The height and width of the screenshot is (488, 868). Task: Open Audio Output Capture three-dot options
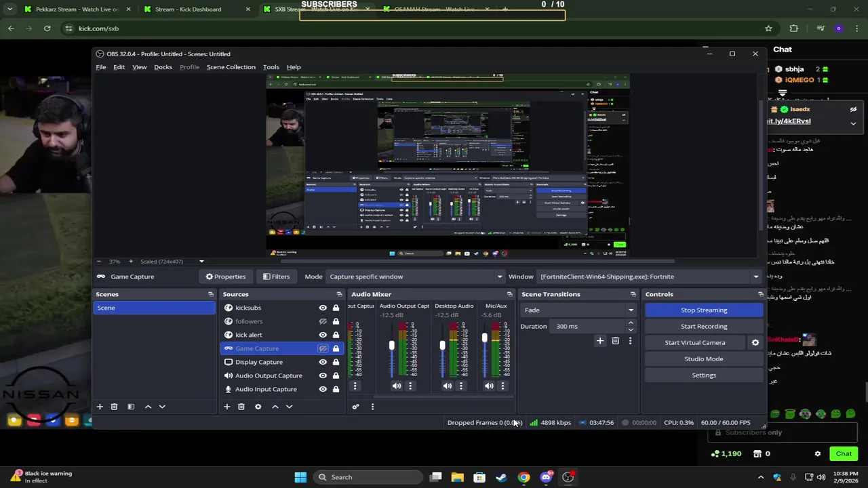tap(410, 386)
